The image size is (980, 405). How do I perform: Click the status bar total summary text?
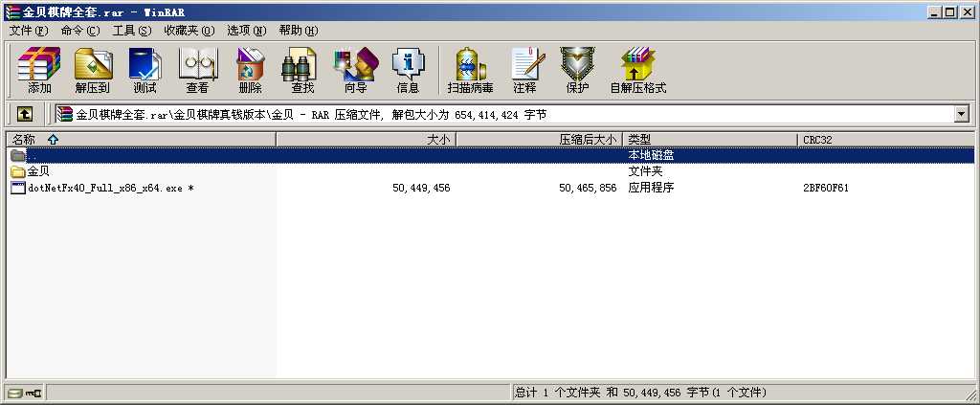point(640,394)
